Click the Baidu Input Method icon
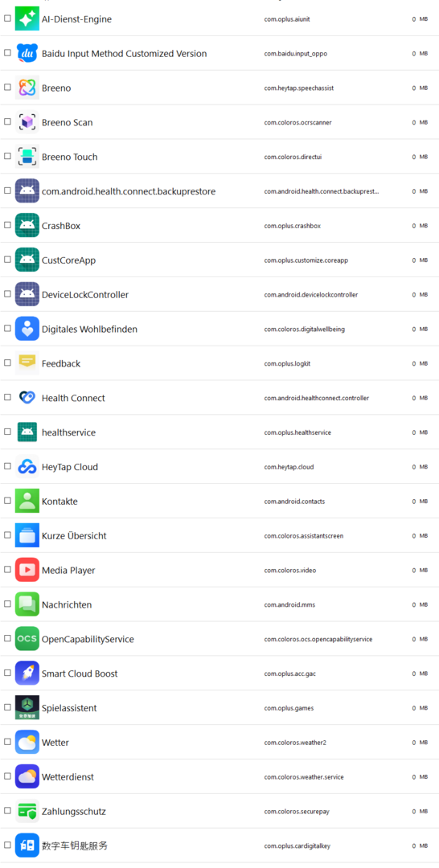This screenshot has width=439, height=868. [x=27, y=53]
